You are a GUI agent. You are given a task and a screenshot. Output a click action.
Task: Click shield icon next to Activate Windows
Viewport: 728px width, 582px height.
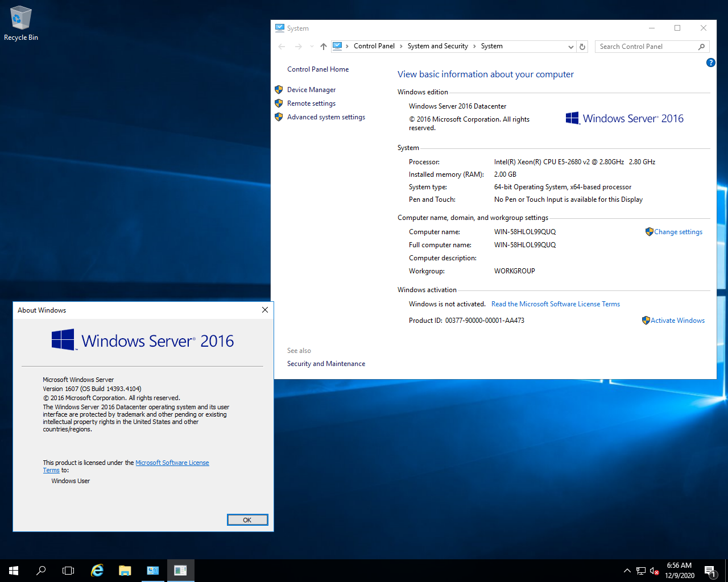[646, 321]
